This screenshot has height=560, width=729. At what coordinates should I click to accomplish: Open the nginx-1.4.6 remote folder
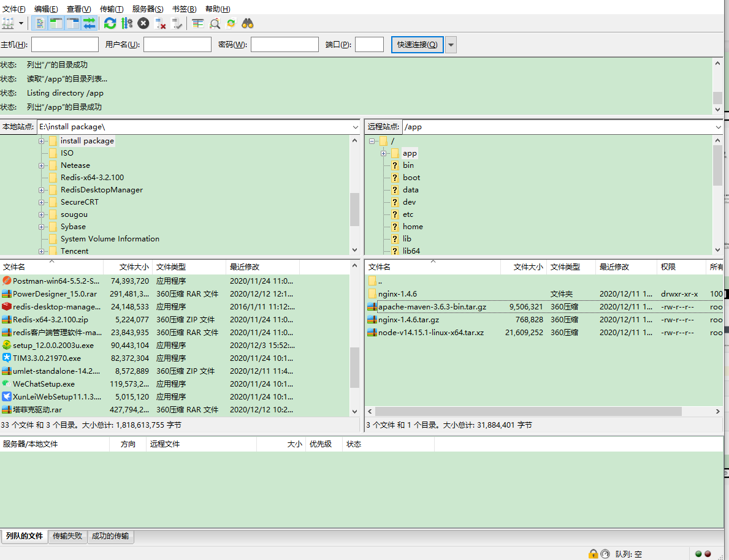(x=397, y=293)
